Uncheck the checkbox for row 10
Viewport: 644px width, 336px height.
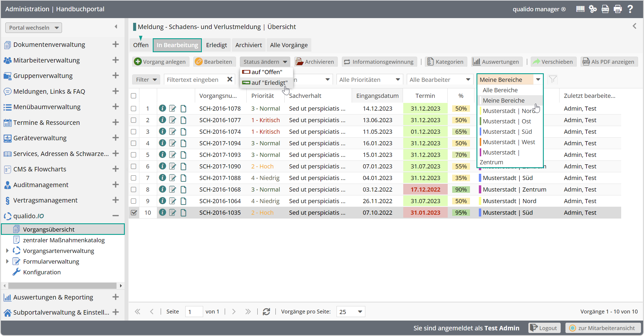click(134, 213)
